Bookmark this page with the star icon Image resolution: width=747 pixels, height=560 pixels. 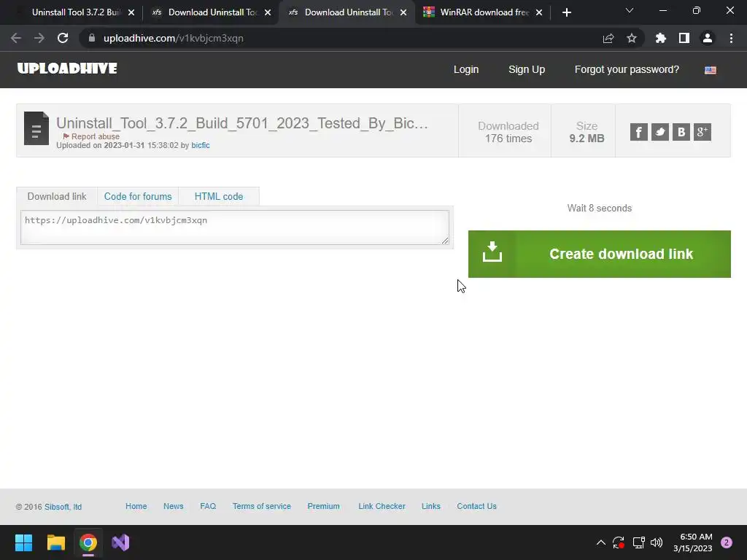(632, 38)
